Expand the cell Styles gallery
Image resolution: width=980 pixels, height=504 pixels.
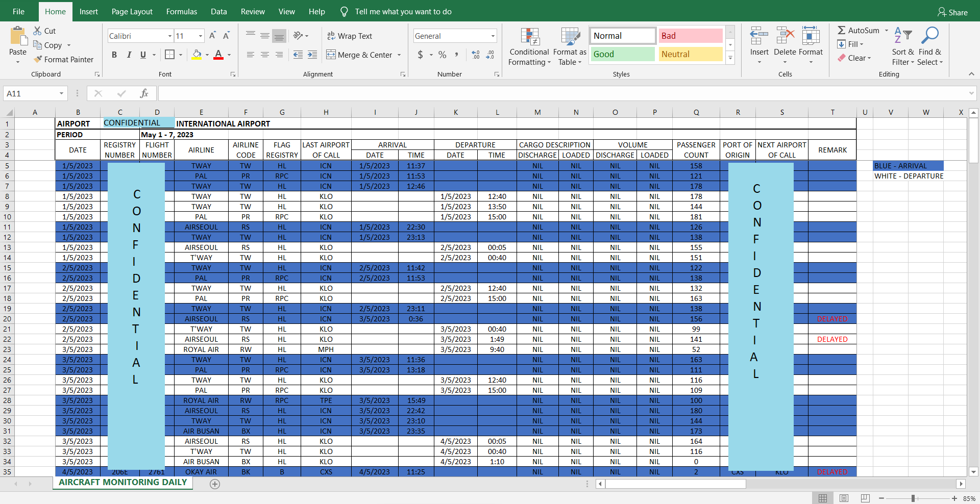730,58
